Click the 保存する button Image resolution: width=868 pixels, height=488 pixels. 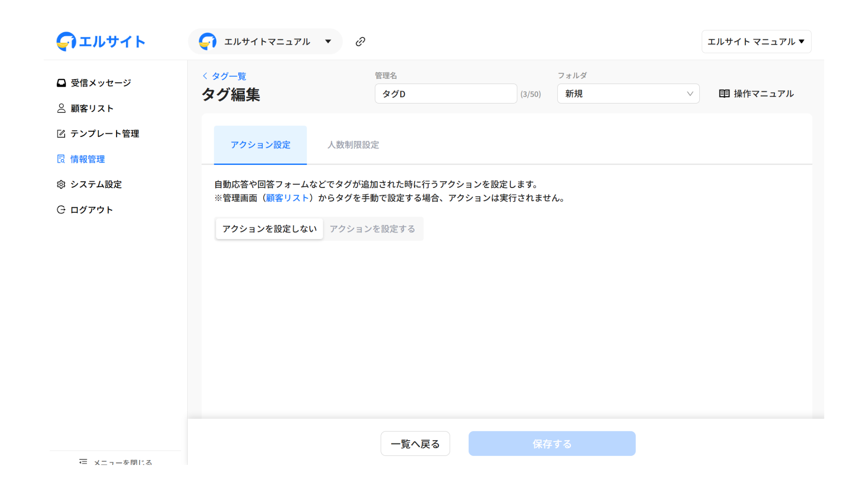[552, 444]
